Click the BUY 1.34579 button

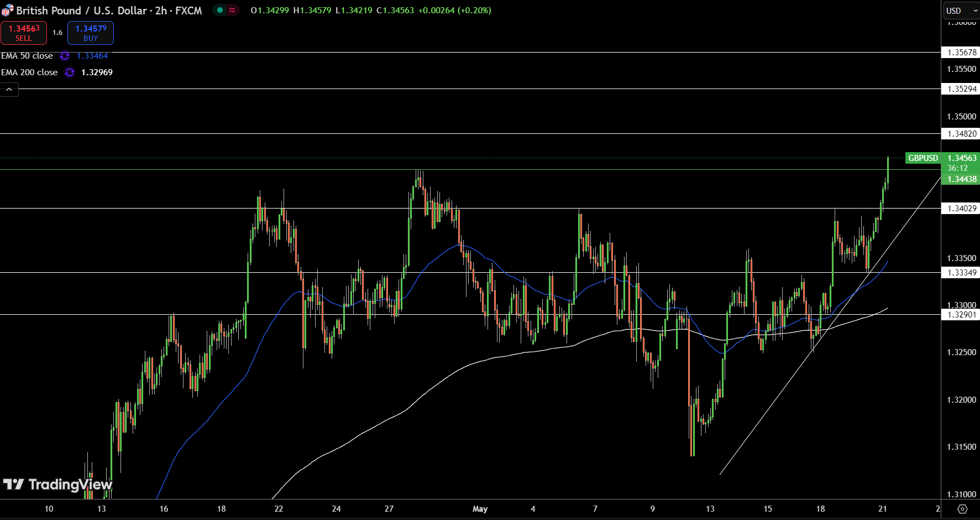[91, 33]
